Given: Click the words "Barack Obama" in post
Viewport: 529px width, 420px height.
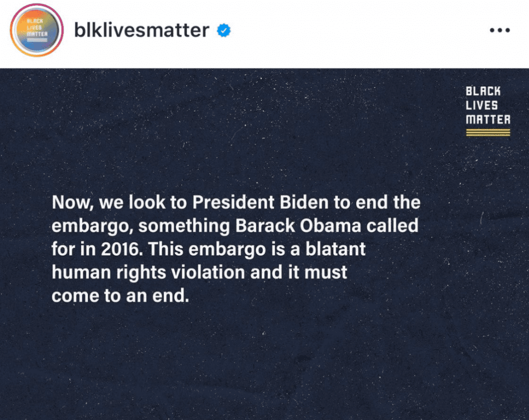Looking at the screenshot, I should pyautogui.click(x=298, y=226).
